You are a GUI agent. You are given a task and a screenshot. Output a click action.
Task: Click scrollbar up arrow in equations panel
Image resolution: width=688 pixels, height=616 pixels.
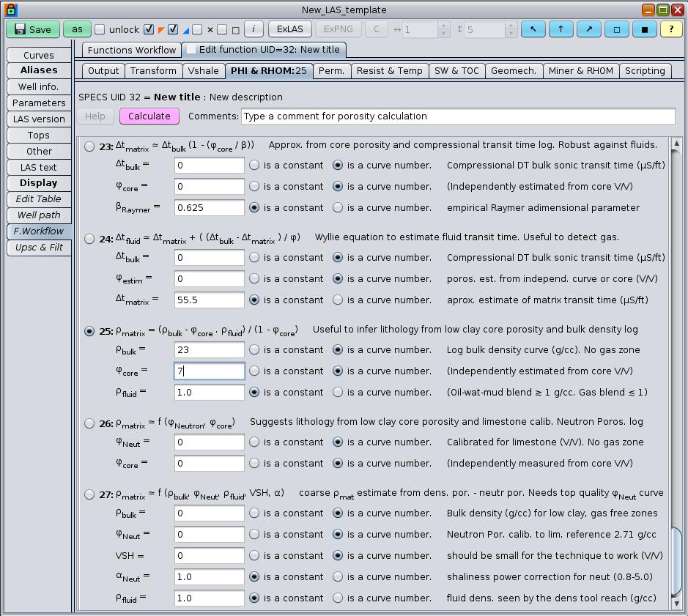676,143
